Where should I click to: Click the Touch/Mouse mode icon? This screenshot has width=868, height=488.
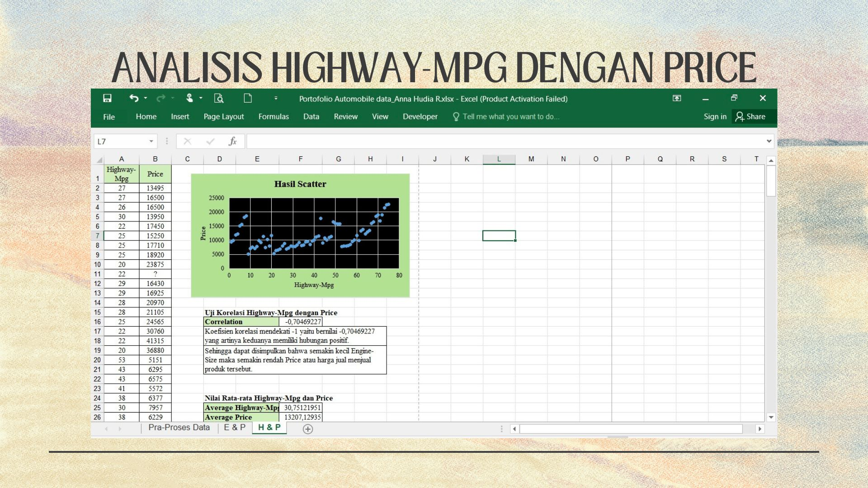click(189, 98)
